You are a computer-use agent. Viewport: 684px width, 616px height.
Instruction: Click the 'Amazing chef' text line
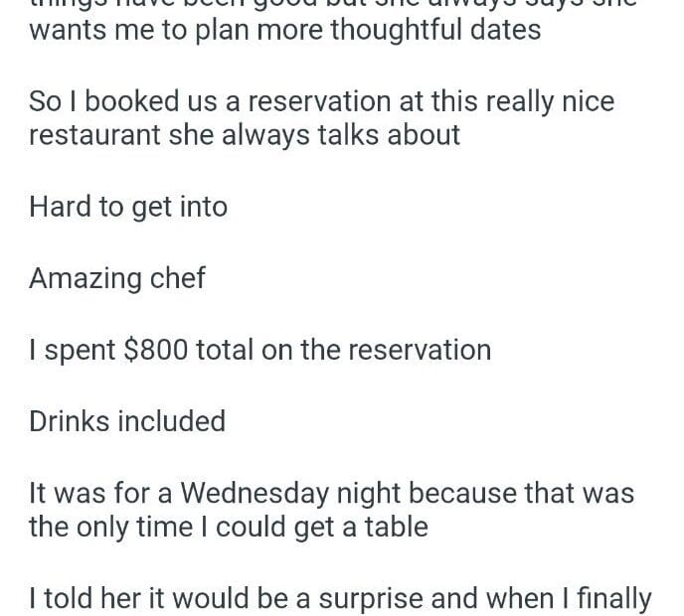click(x=117, y=278)
